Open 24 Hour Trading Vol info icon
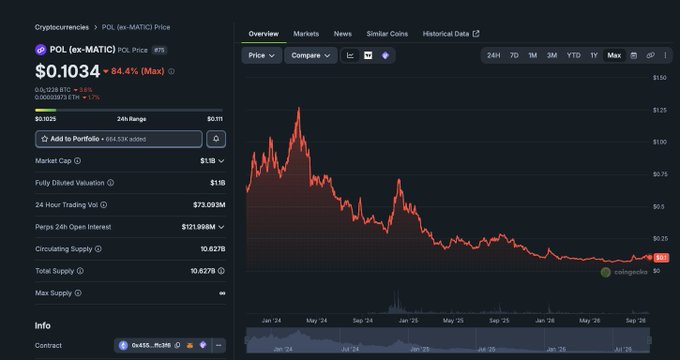 104,205
